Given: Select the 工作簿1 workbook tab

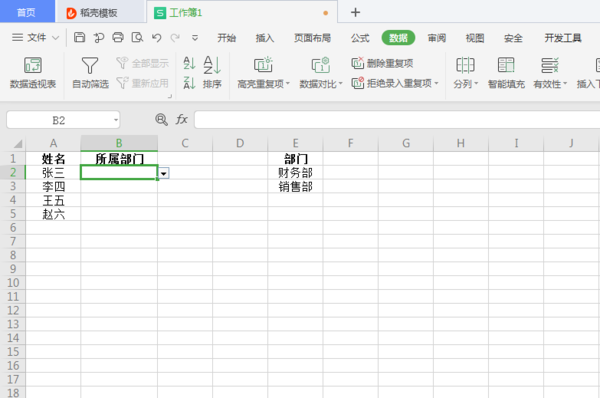Looking at the screenshot, I should point(242,13).
